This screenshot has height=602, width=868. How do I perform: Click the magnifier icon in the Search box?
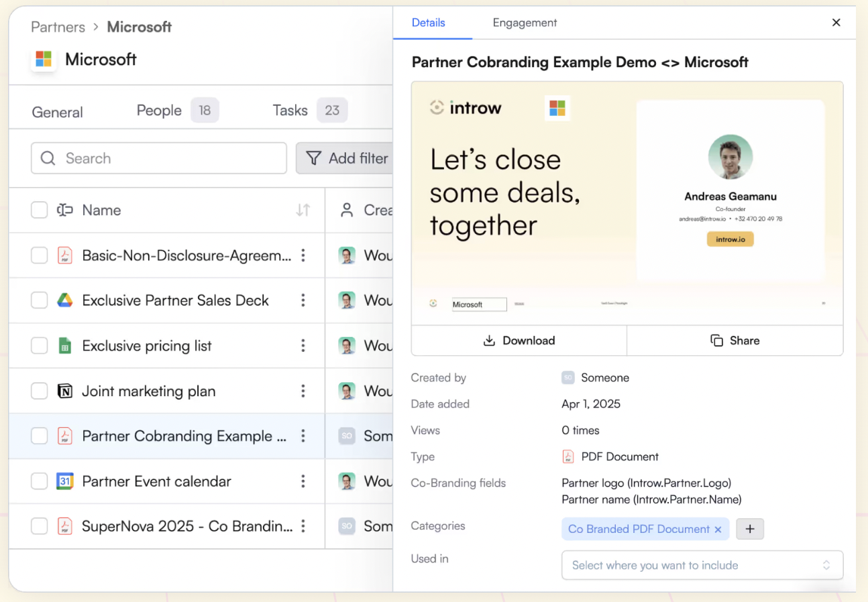point(48,158)
